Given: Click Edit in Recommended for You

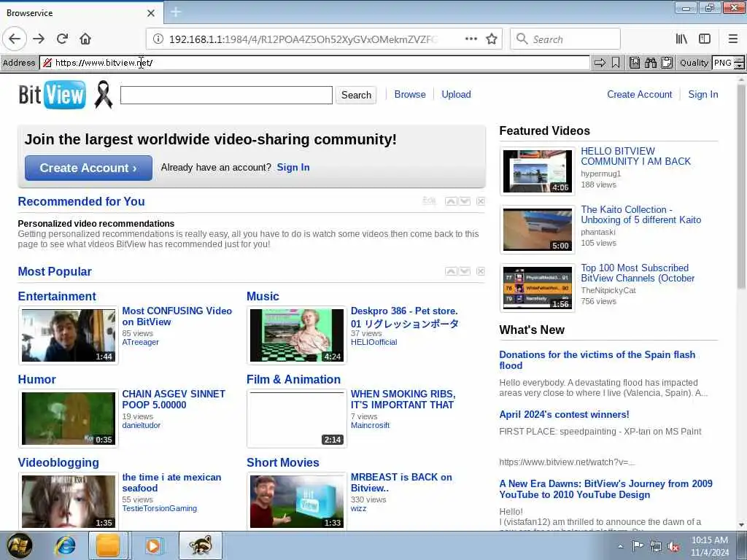Looking at the screenshot, I should coord(429,201).
